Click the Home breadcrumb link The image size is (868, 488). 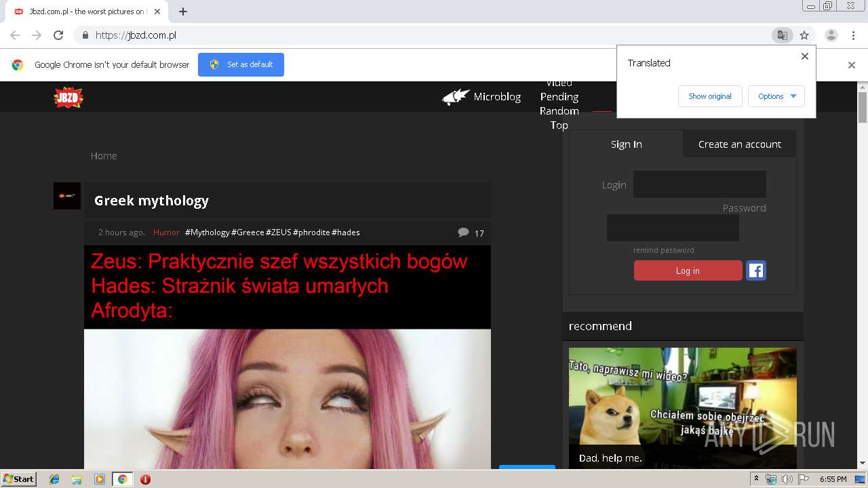coord(104,156)
